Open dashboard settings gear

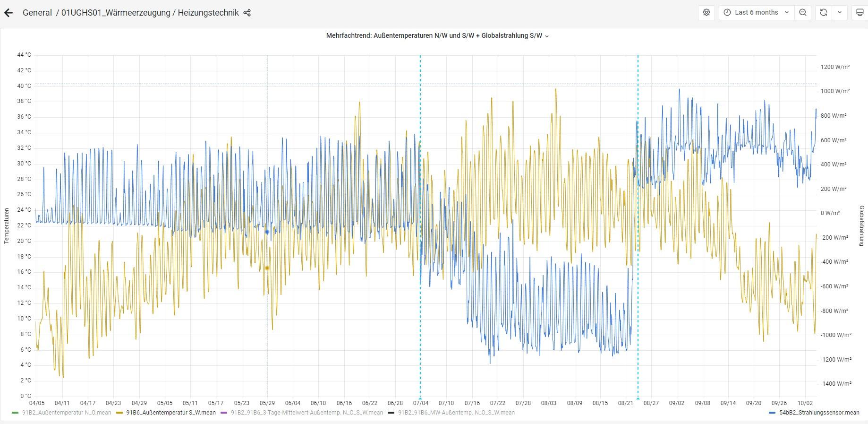click(x=706, y=12)
